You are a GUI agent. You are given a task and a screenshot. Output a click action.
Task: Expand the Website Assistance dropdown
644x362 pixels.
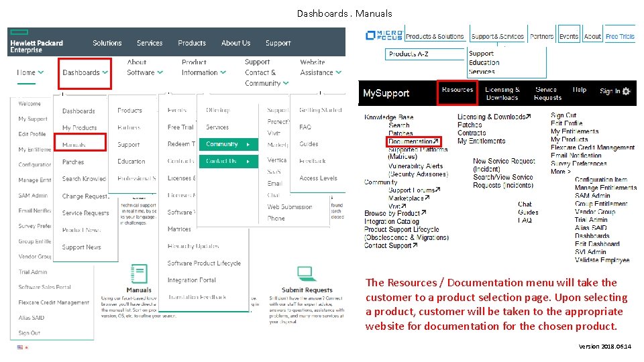click(x=321, y=67)
